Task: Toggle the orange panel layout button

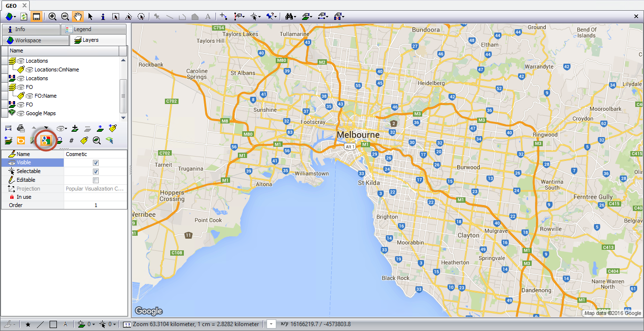Action: pyautogui.click(x=36, y=16)
